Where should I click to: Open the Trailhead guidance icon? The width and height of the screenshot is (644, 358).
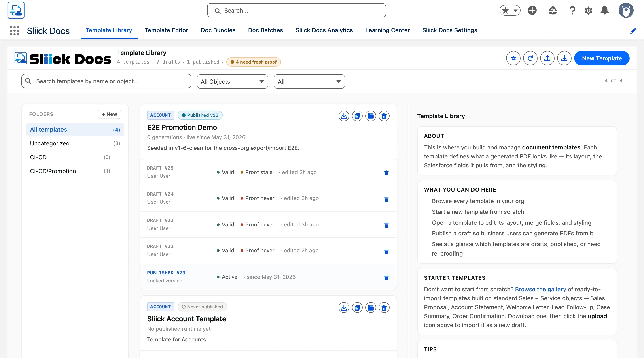553,11
